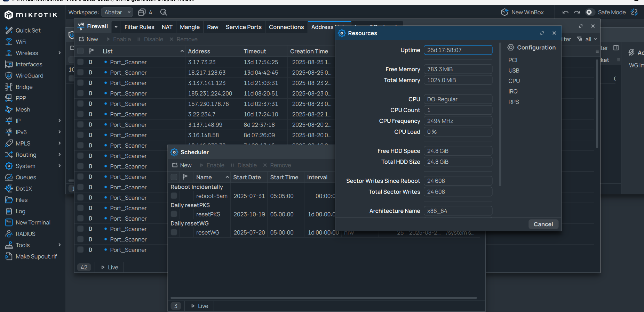Tick the checkbox for reboot-5am schedule

174,196
